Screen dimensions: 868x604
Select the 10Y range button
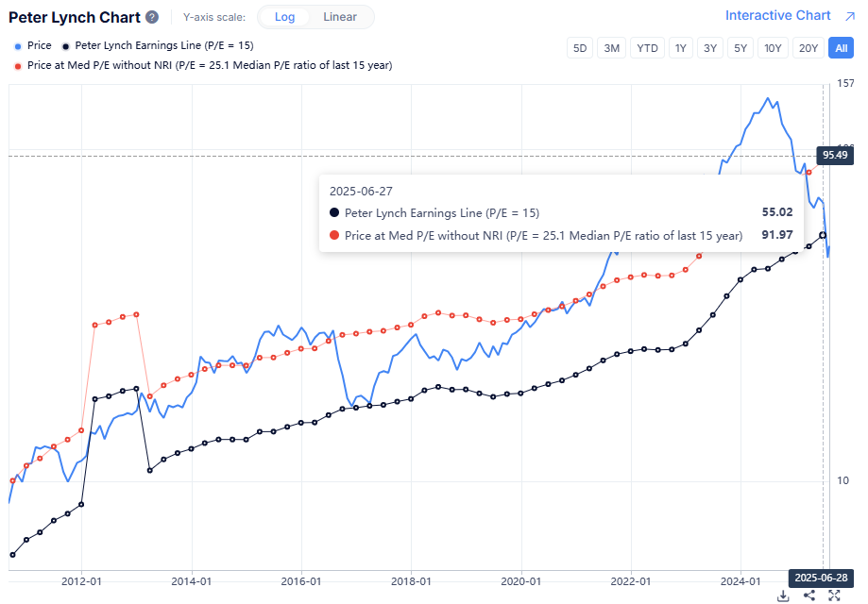773,47
